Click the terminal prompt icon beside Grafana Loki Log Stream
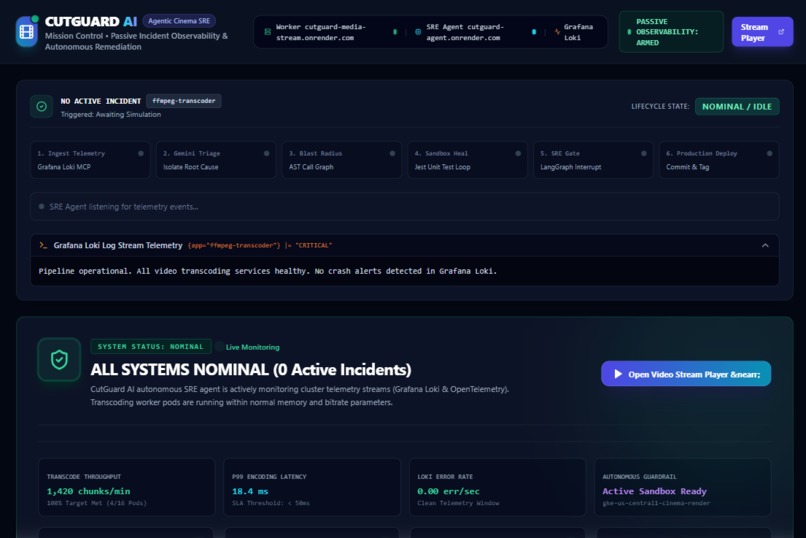The width and height of the screenshot is (806, 538). [43, 245]
